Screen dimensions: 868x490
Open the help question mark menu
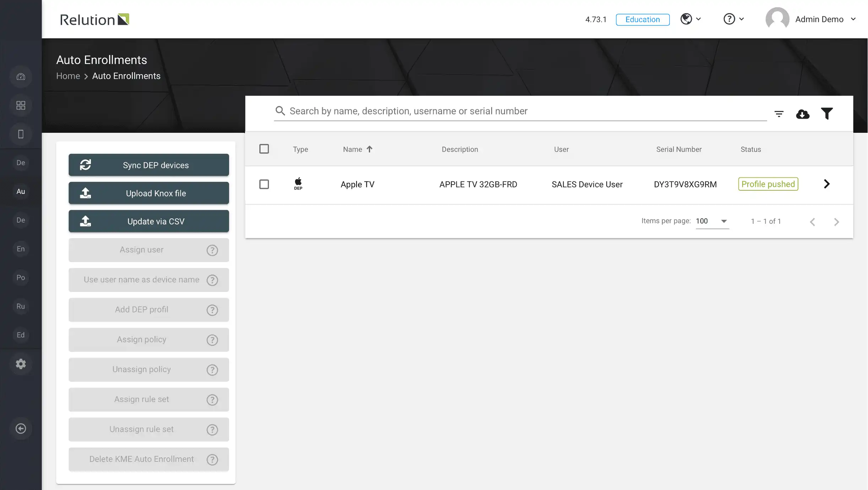[733, 19]
